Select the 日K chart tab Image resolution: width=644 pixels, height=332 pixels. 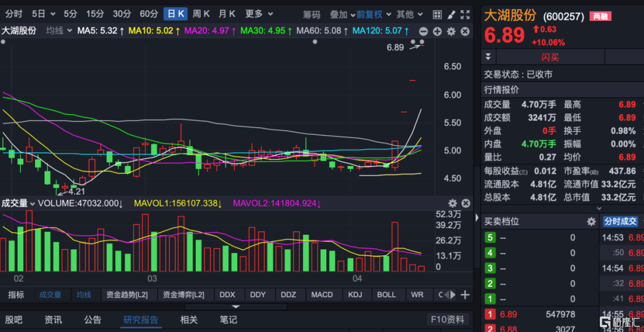pos(175,14)
